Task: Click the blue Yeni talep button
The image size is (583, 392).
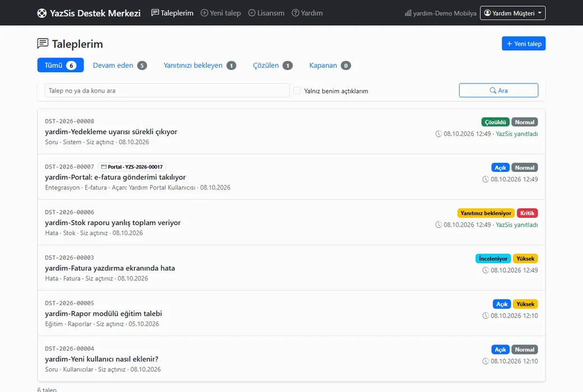Action: click(524, 44)
